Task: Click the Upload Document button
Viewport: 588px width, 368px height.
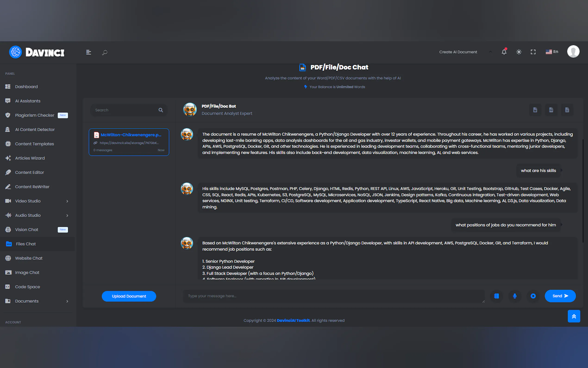Action: [129, 296]
